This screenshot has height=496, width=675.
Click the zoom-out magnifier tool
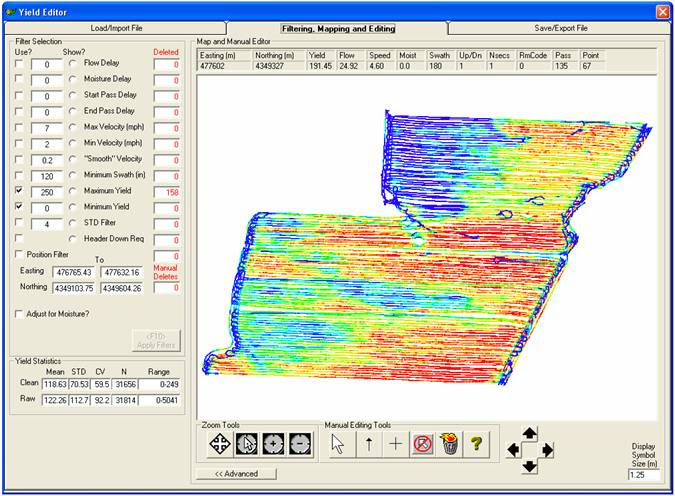(298, 445)
